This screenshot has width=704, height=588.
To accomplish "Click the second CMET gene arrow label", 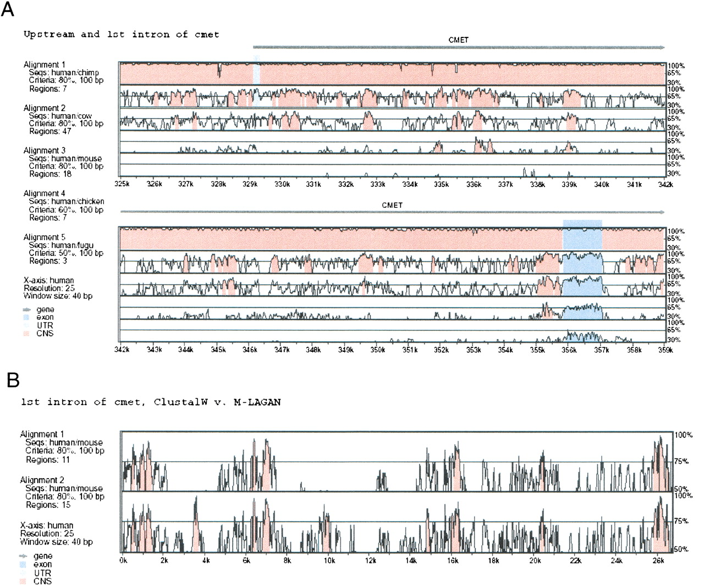I will (x=392, y=205).
